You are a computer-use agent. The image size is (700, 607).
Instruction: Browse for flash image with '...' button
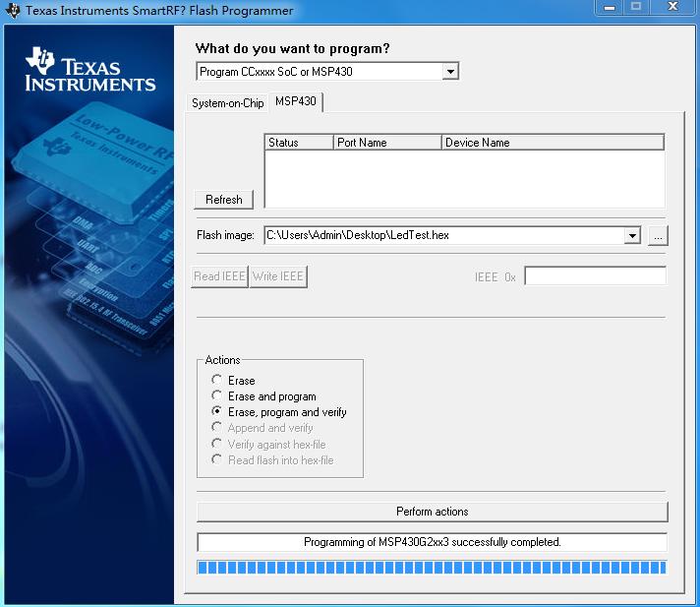[x=658, y=235]
